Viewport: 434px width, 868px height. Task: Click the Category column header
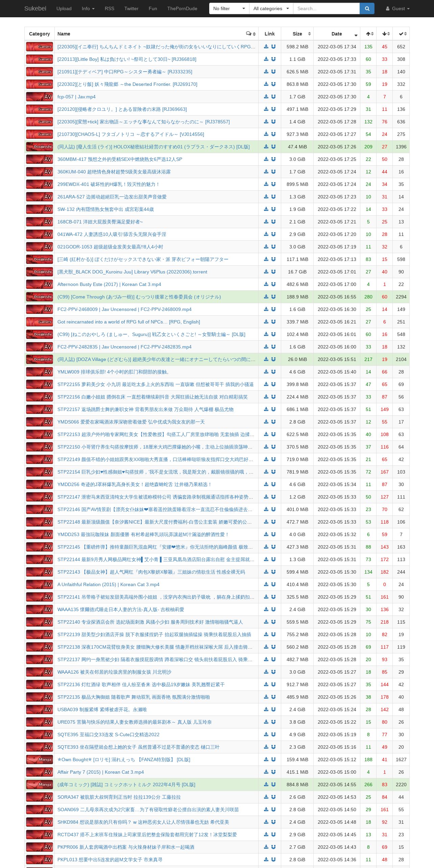(40, 34)
